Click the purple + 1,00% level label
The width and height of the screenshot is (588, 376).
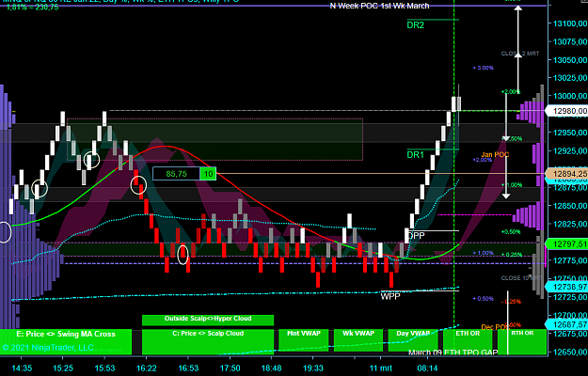[484, 253]
